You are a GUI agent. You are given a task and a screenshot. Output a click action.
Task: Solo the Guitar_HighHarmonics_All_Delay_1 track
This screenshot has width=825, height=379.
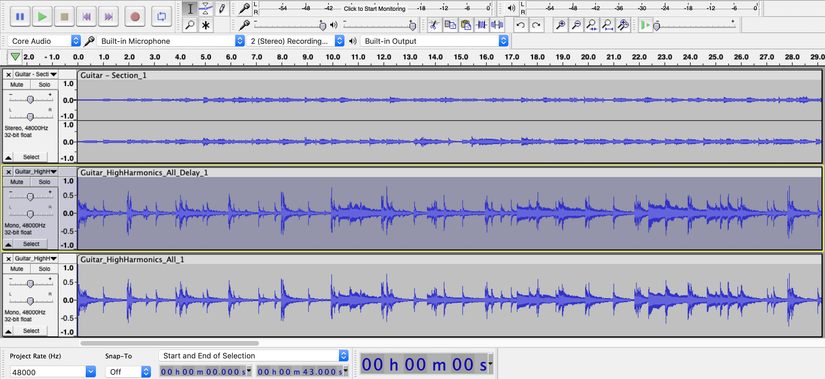tap(44, 182)
